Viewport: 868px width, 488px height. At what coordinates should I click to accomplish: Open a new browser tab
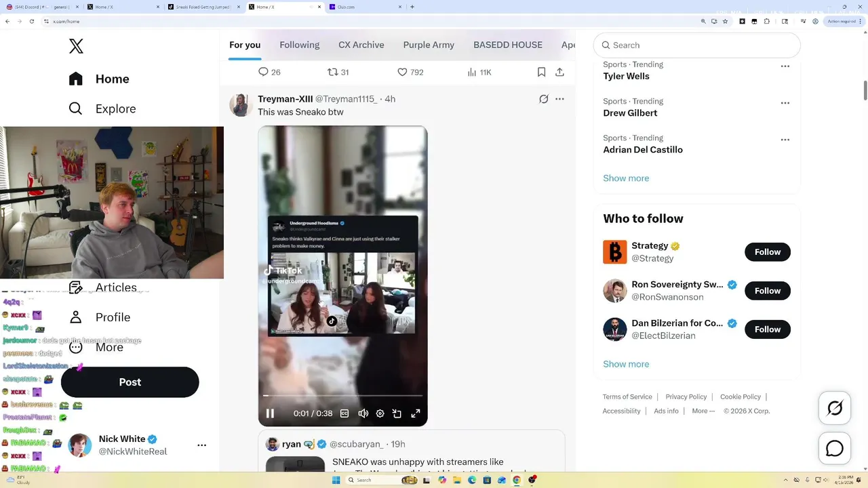click(412, 7)
